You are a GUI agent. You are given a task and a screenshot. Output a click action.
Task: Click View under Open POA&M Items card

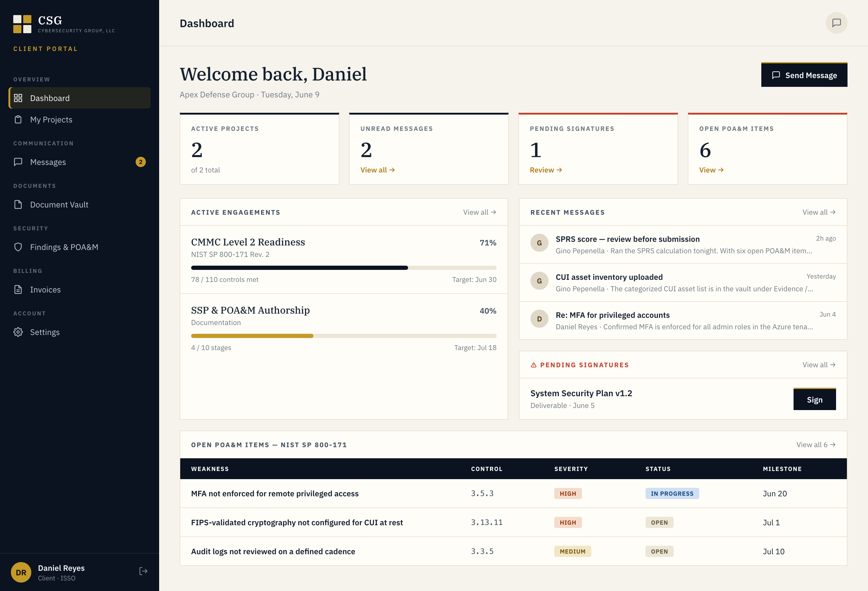point(712,170)
